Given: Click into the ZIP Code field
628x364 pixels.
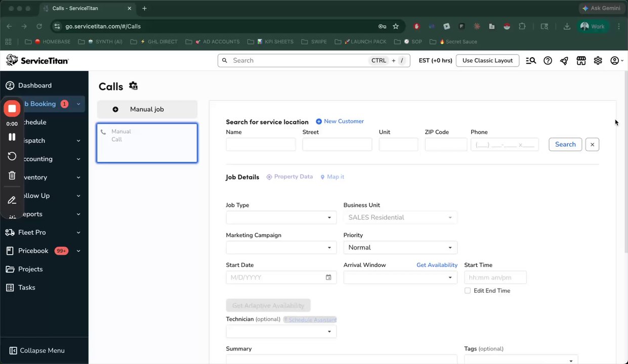Looking at the screenshot, I should click(x=446, y=145).
